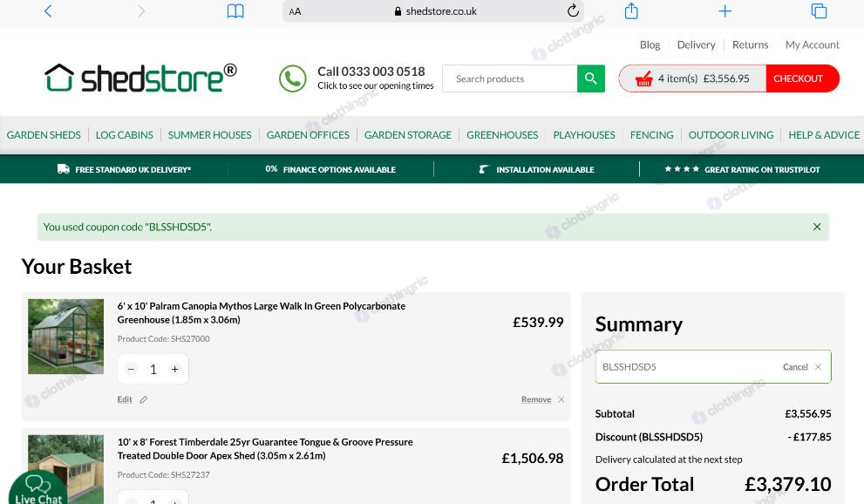864x504 pixels.
Task: Open the Blog link
Action: click(x=650, y=44)
